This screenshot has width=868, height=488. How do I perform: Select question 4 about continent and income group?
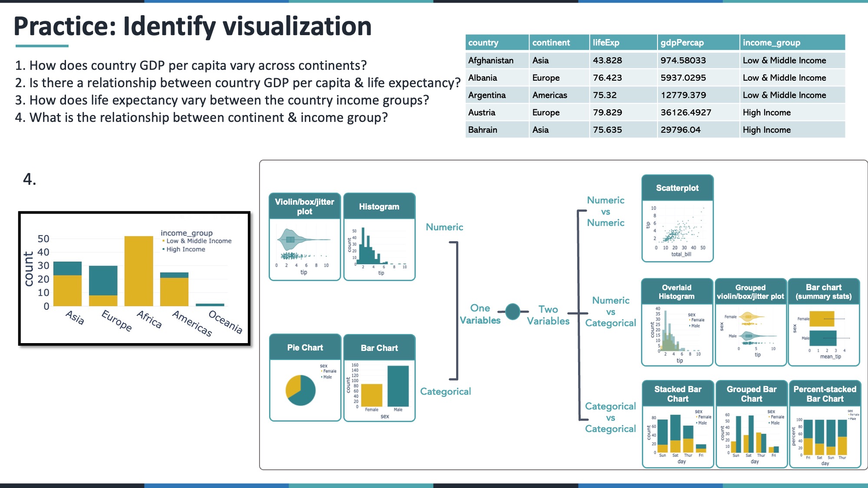click(201, 118)
